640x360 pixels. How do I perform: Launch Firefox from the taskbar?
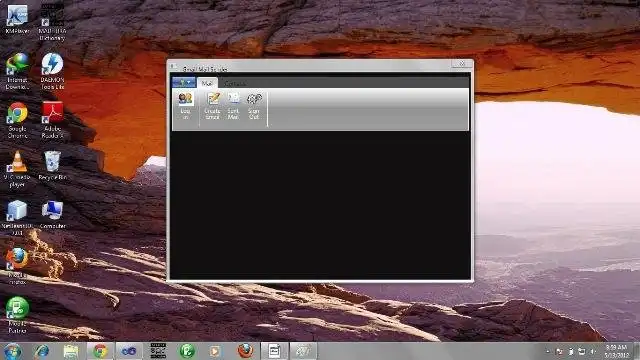coord(245,351)
